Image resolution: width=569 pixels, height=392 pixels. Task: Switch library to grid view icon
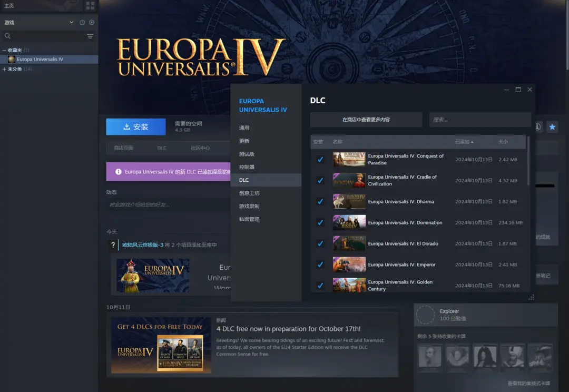(90, 5)
